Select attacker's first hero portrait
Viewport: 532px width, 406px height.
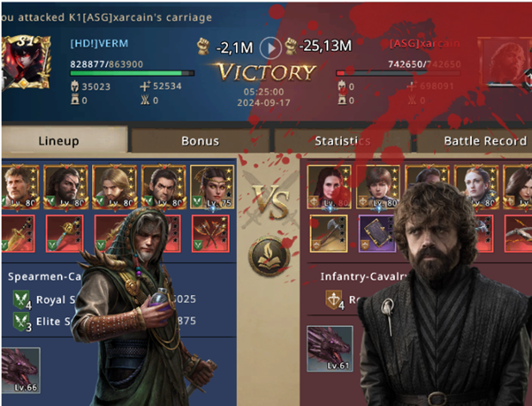(x=20, y=187)
